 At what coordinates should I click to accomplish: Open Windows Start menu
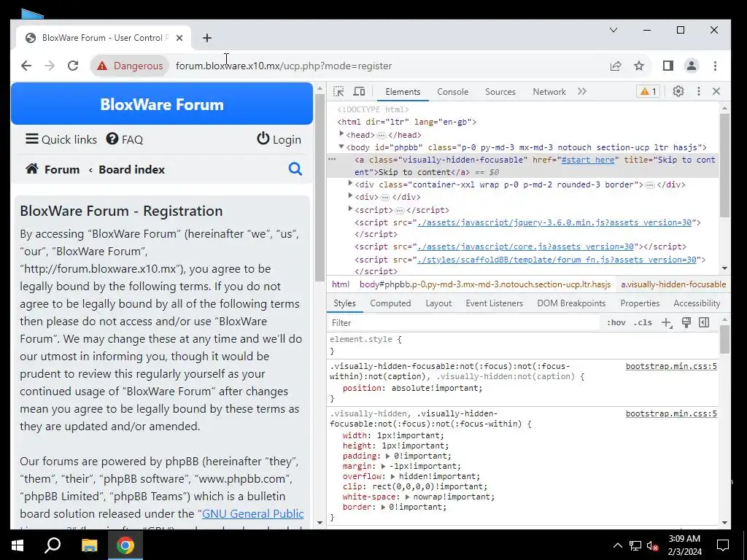[x=18, y=545]
